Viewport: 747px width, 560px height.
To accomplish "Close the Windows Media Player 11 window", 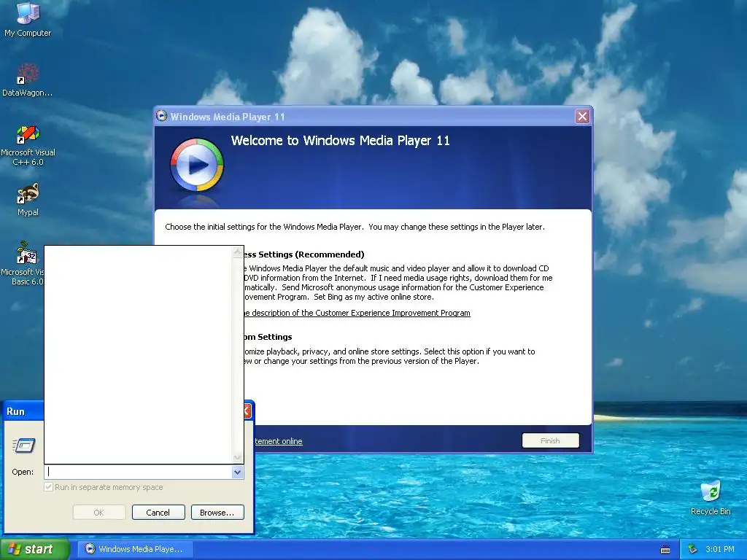I will pyautogui.click(x=582, y=116).
